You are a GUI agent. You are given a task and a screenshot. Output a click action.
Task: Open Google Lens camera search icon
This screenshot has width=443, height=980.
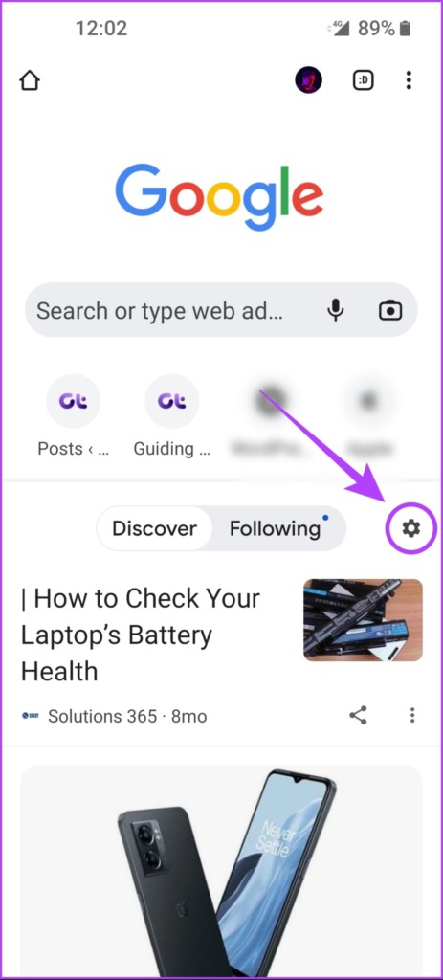[390, 310]
